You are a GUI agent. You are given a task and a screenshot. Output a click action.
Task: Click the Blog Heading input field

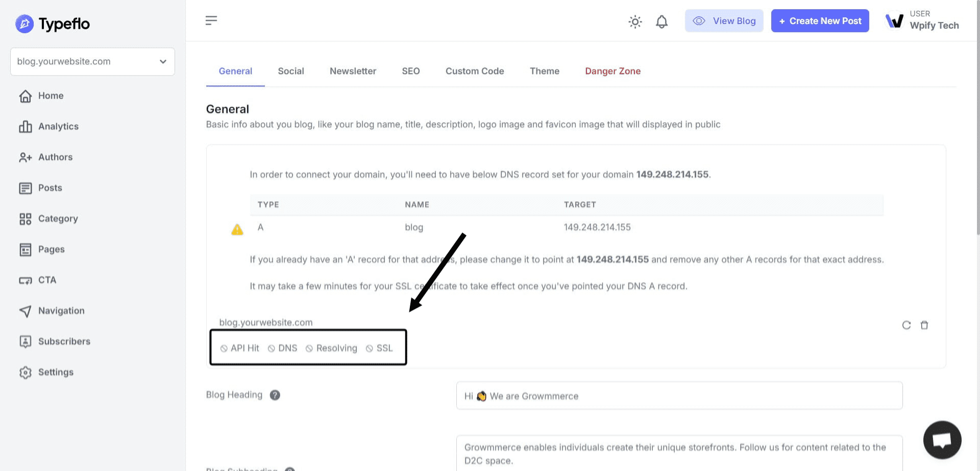click(679, 396)
